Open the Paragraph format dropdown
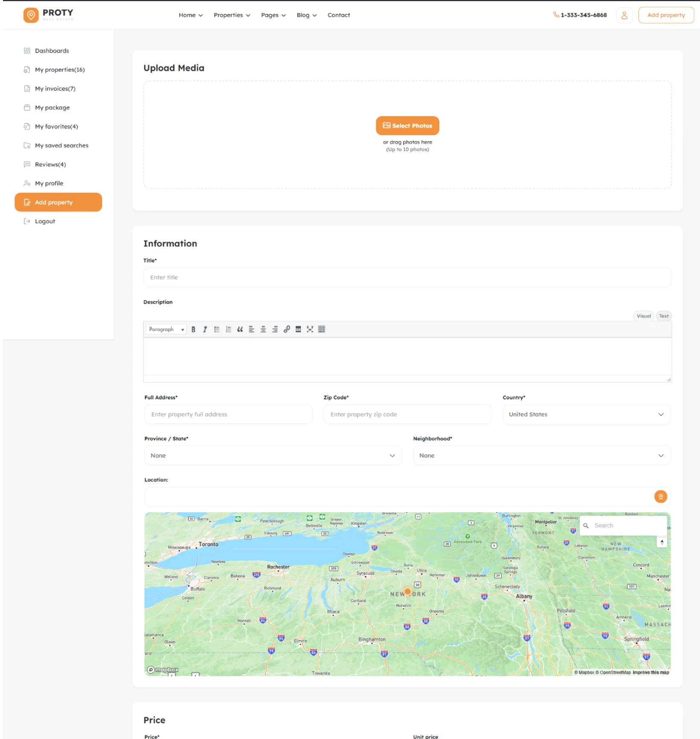 (x=166, y=329)
